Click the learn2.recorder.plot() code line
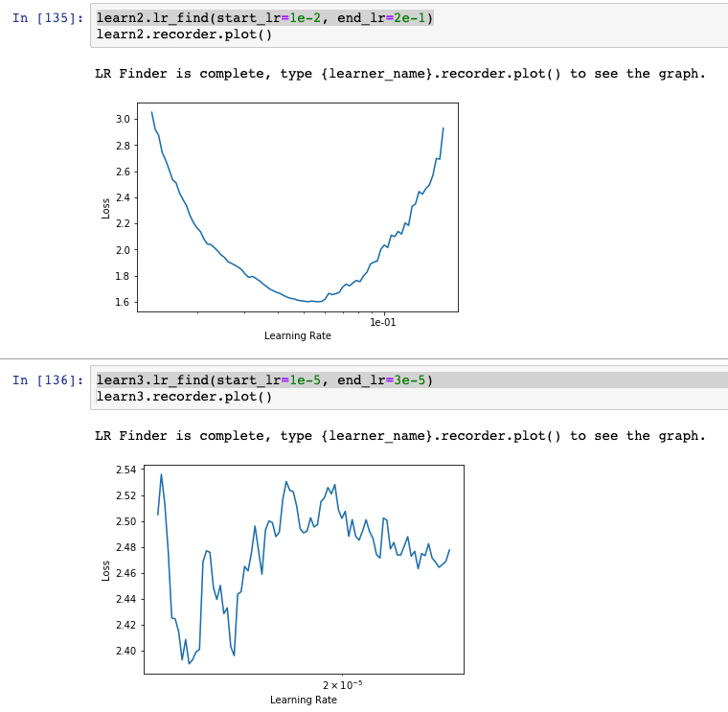This screenshot has height=712, width=728. click(x=184, y=35)
